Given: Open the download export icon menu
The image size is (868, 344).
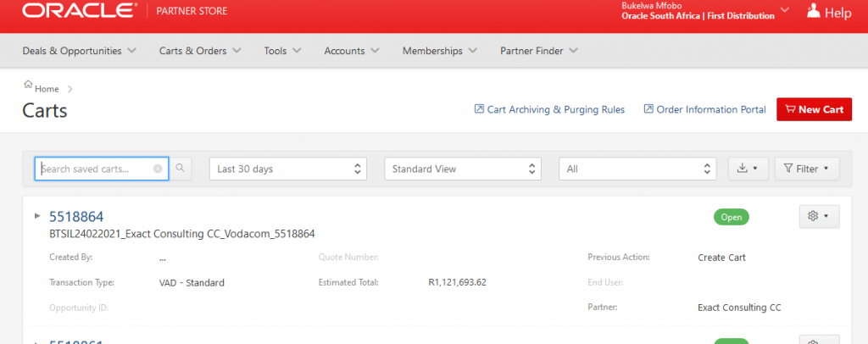Looking at the screenshot, I should [x=748, y=169].
